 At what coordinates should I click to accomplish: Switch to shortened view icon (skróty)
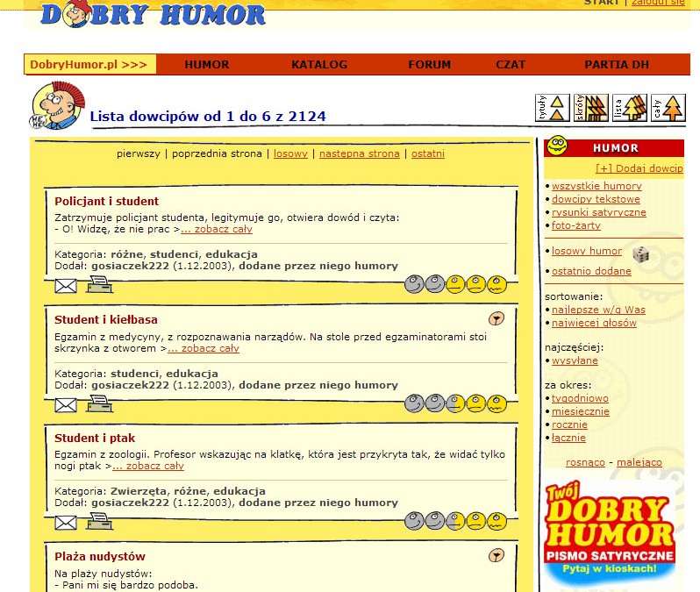(x=591, y=108)
